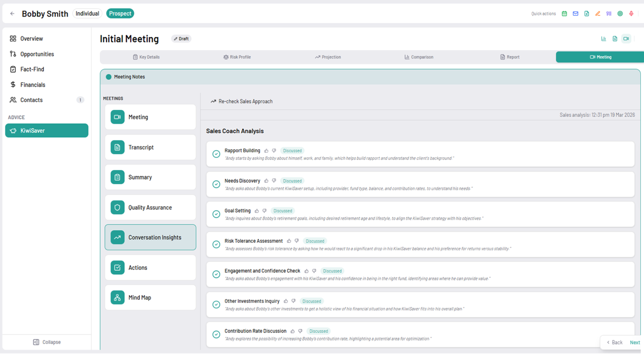This screenshot has width=644, height=355.
Task: Select the bar chart icon near the Meeting tab
Action: (x=604, y=39)
